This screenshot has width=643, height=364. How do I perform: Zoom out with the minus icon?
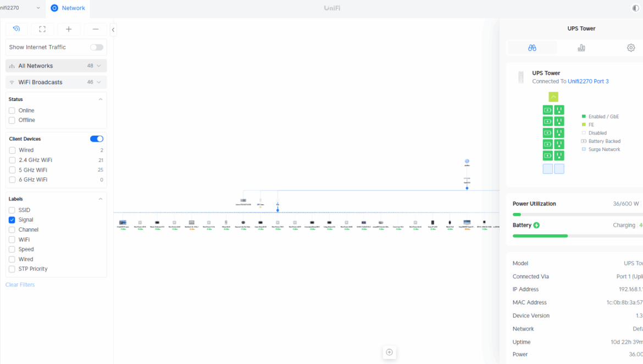(96, 29)
